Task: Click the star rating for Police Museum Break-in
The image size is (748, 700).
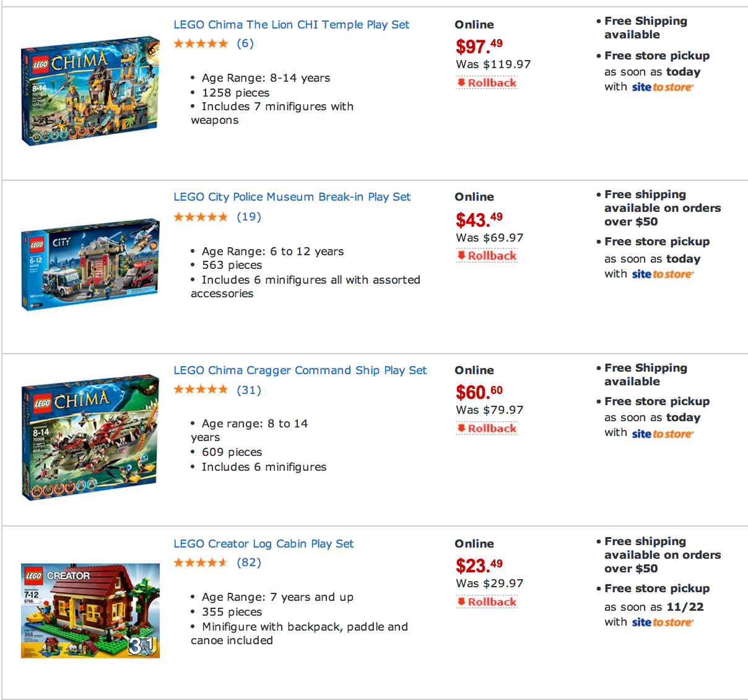Action: pyautogui.click(x=201, y=217)
